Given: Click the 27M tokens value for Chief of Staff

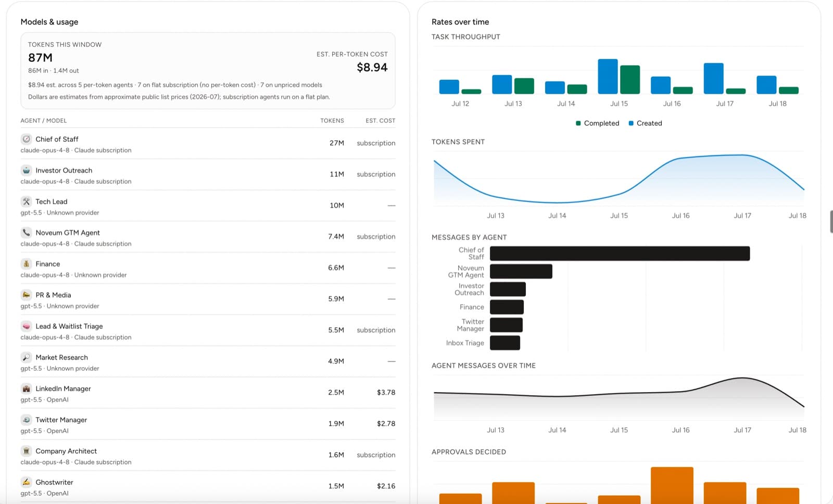Looking at the screenshot, I should click(x=336, y=143).
